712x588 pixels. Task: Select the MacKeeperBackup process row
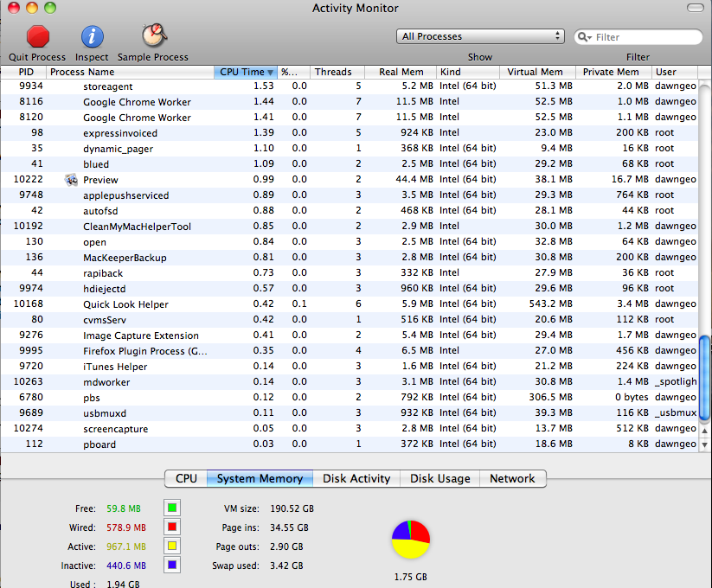[x=350, y=258]
